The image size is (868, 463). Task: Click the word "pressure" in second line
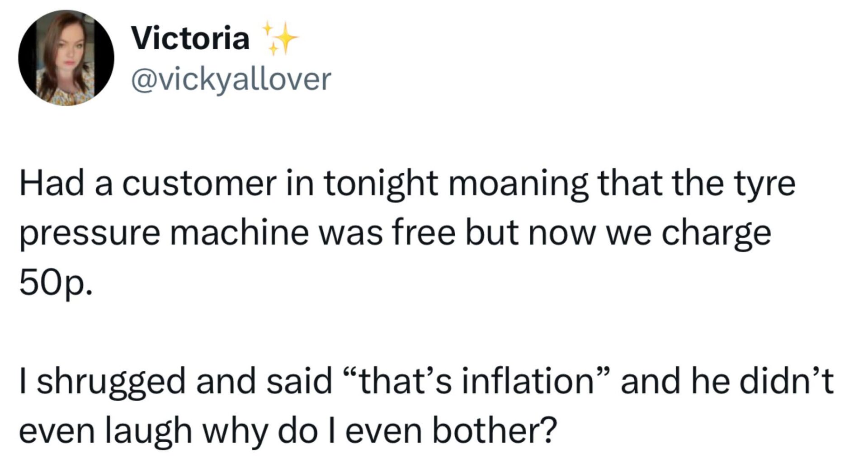(x=90, y=235)
